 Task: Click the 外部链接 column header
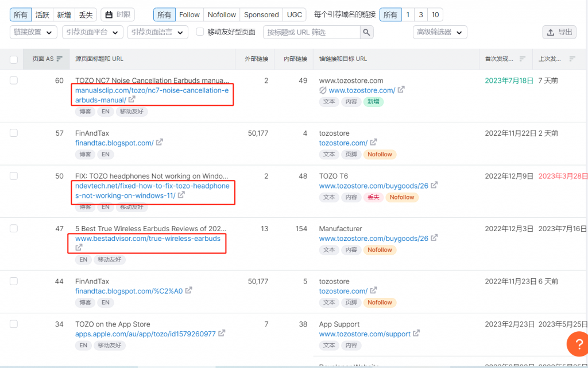point(257,59)
